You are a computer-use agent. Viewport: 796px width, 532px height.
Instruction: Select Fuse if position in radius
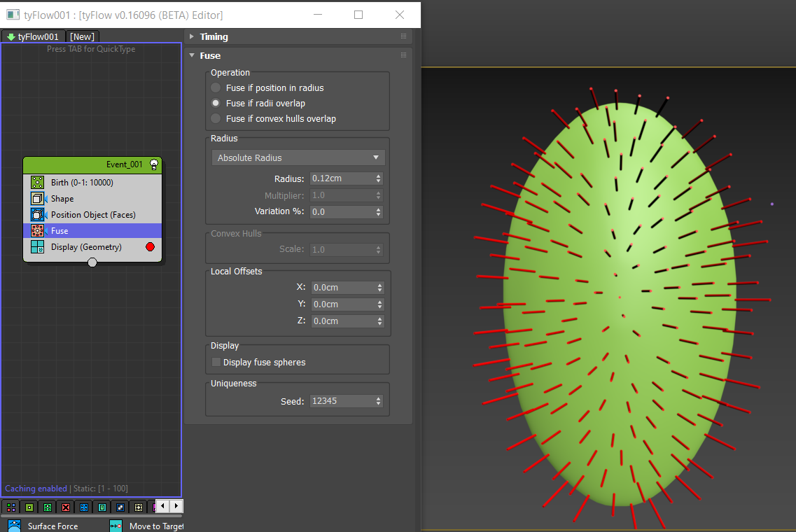pyautogui.click(x=216, y=88)
